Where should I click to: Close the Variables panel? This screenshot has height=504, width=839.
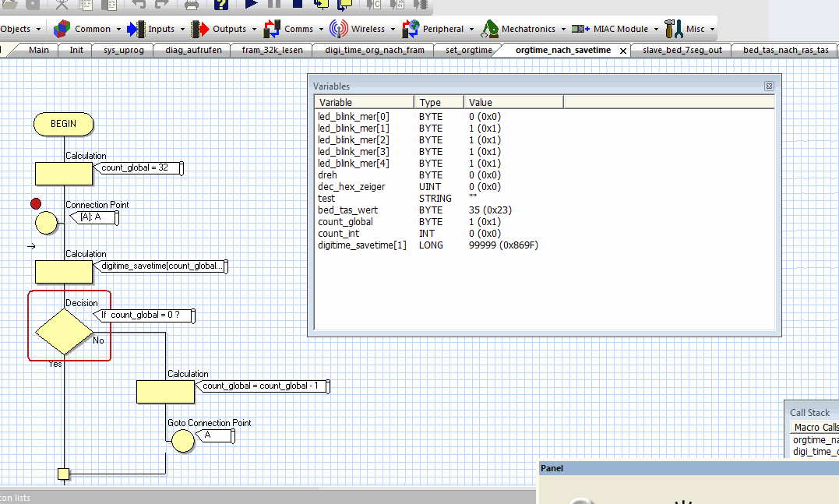pyautogui.click(x=769, y=86)
